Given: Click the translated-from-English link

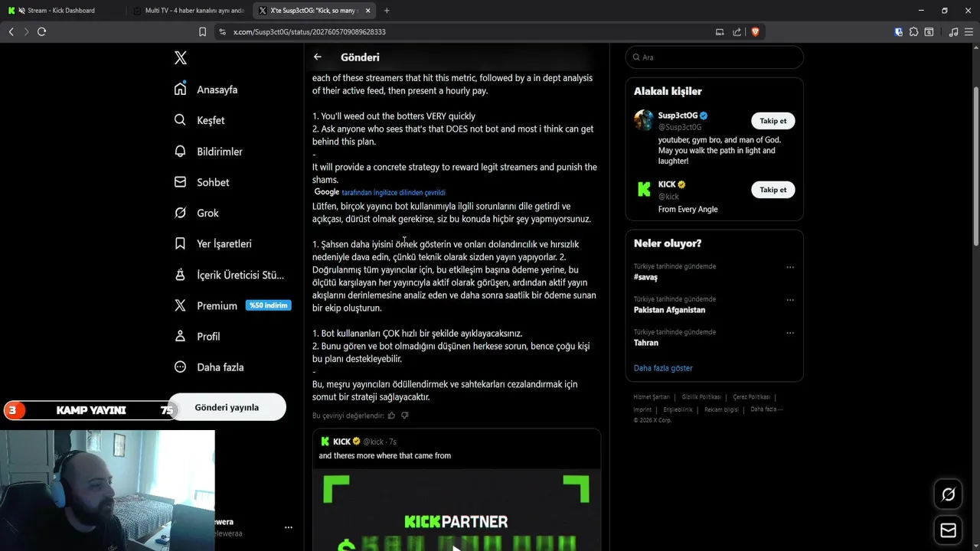Looking at the screenshot, I should pos(393,193).
